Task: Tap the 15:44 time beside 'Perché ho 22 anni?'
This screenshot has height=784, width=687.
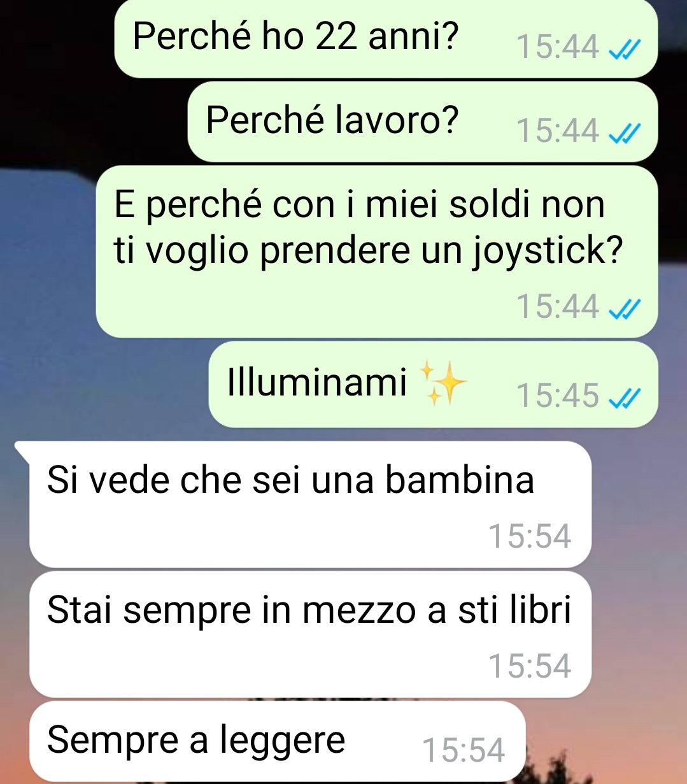Action: pos(558,47)
